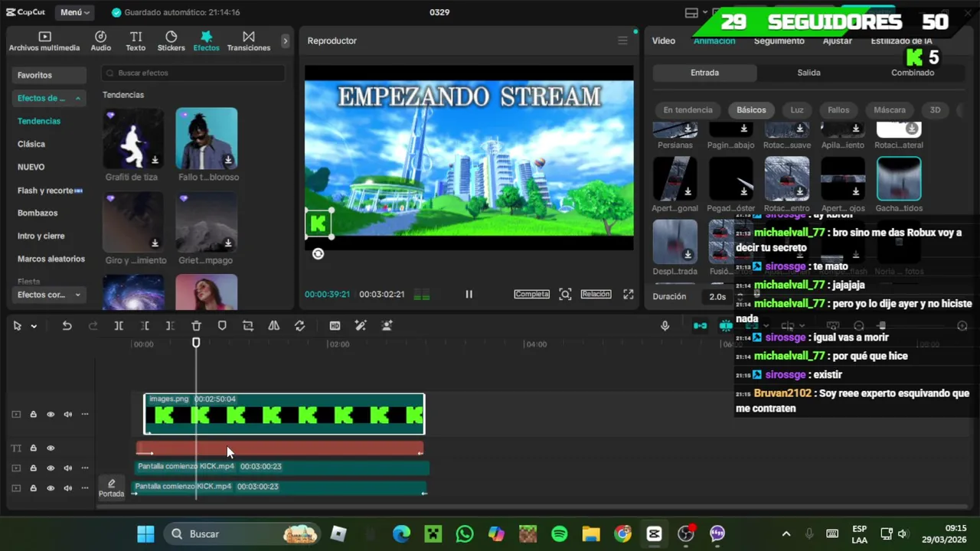Lock the images.png track
Image resolution: width=980 pixels, height=551 pixels.
pos(33,414)
